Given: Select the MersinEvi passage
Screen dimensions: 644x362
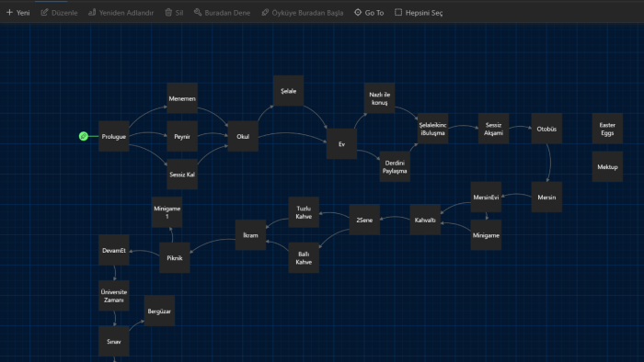Looking at the screenshot, I should [x=486, y=197].
